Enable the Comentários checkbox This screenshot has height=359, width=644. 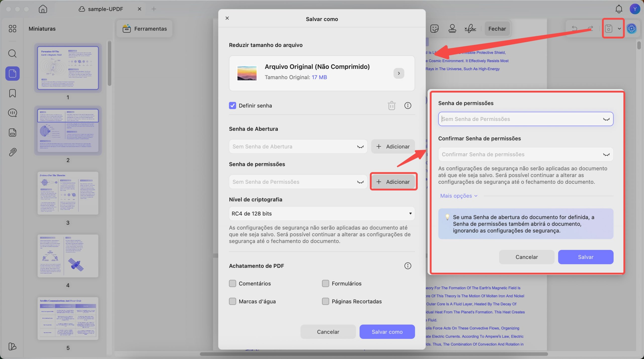232,283
